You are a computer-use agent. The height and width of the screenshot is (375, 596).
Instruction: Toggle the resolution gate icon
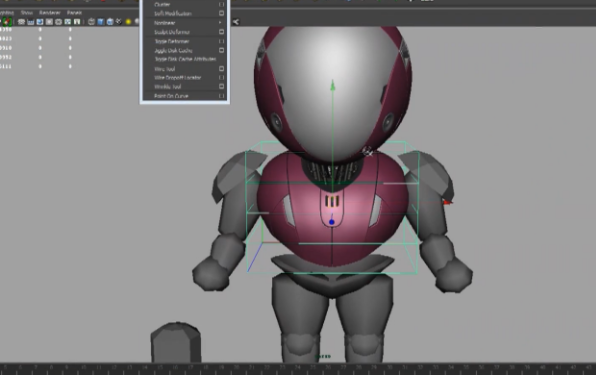40,22
